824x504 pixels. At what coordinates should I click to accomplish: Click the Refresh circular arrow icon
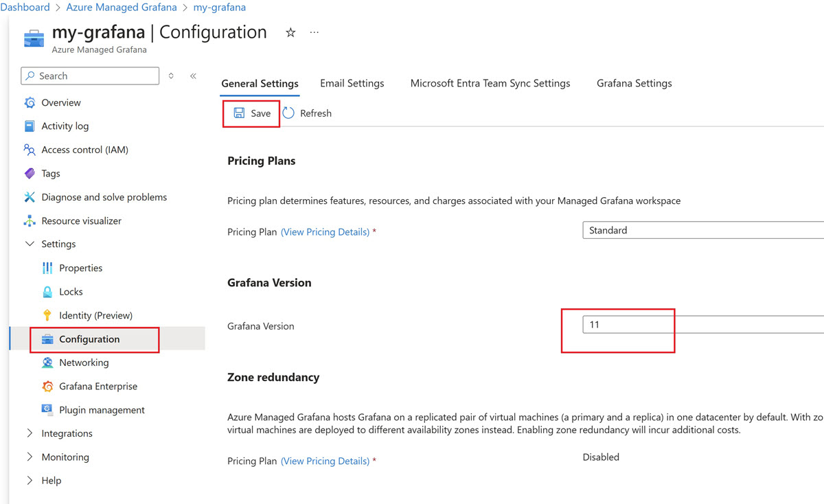[288, 113]
